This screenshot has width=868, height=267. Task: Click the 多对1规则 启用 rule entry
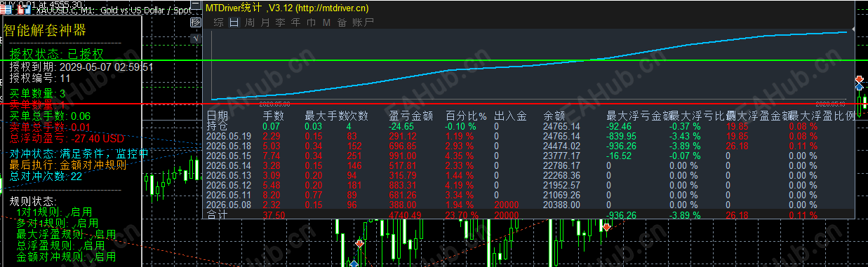58,223
